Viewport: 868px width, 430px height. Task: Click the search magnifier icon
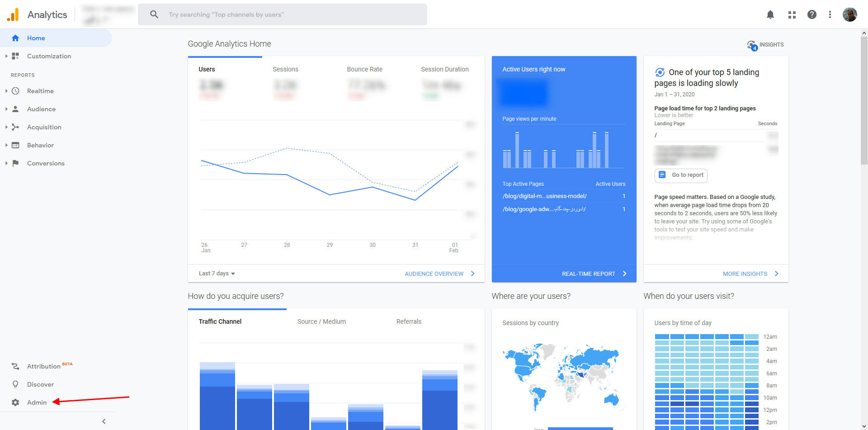[154, 14]
